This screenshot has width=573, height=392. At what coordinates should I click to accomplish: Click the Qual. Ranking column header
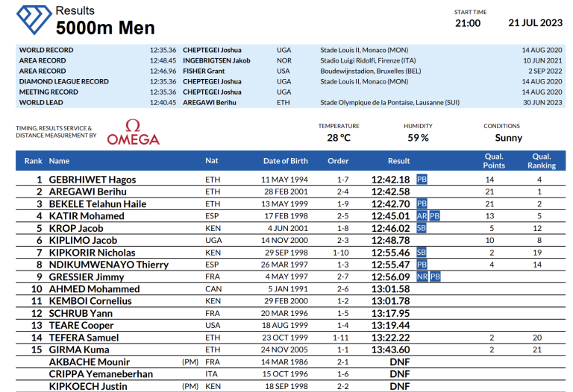point(541,161)
